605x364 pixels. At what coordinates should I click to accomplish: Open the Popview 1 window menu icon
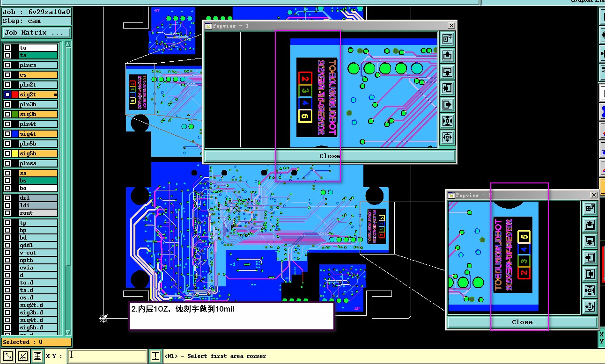point(208,26)
